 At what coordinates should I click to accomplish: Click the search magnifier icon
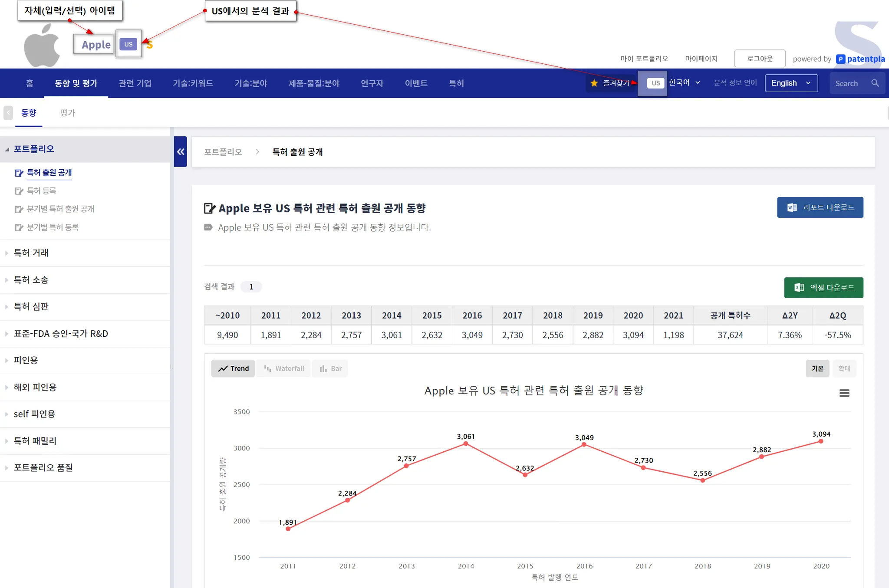coord(875,83)
